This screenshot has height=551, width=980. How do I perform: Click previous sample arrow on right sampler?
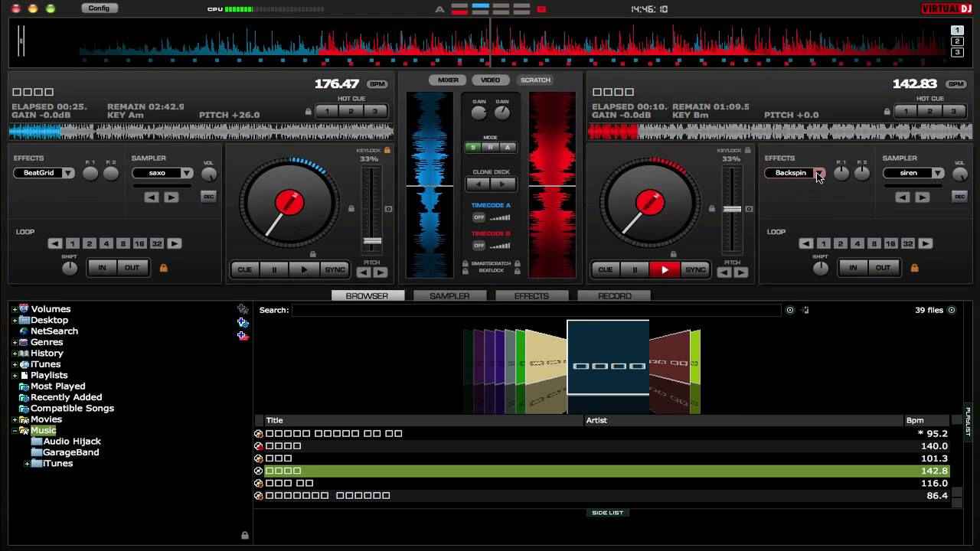point(903,197)
